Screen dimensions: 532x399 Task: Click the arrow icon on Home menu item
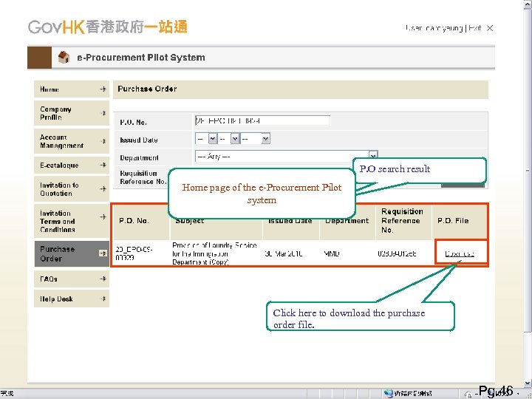click(x=103, y=89)
